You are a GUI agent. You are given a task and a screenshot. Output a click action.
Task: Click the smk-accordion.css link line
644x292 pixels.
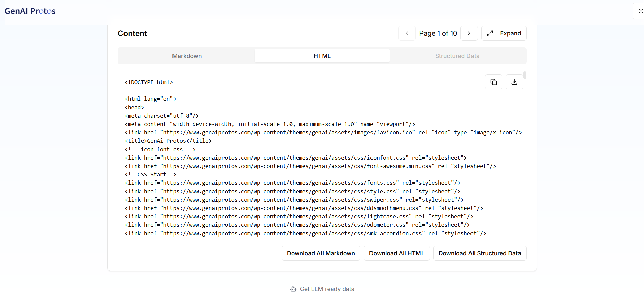pos(305,233)
